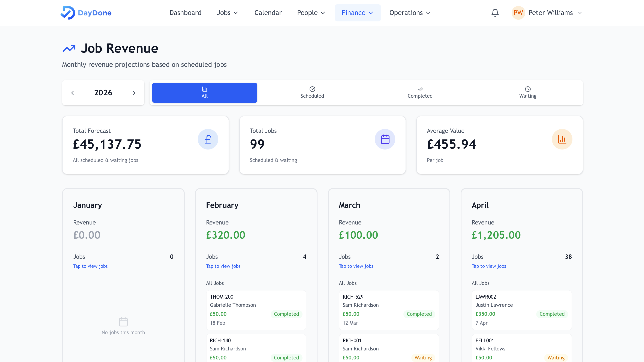The width and height of the screenshot is (644, 362).
Task: Click the DayDone logo
Action: point(86,13)
